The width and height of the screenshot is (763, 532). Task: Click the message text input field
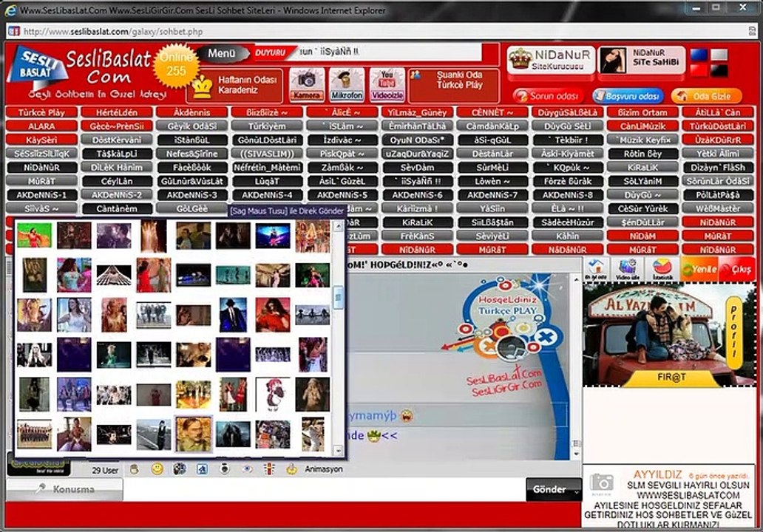(324, 490)
